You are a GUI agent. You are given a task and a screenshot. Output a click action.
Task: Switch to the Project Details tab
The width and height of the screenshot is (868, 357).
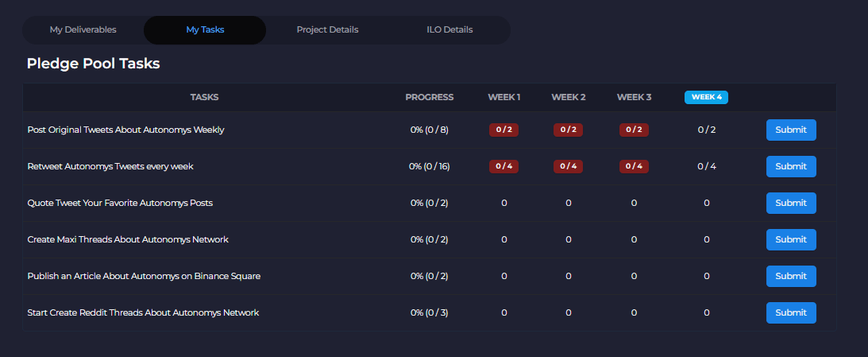(x=327, y=30)
